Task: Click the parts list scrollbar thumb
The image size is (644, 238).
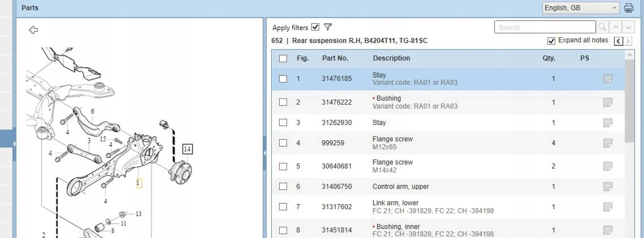Action: pos(630,101)
